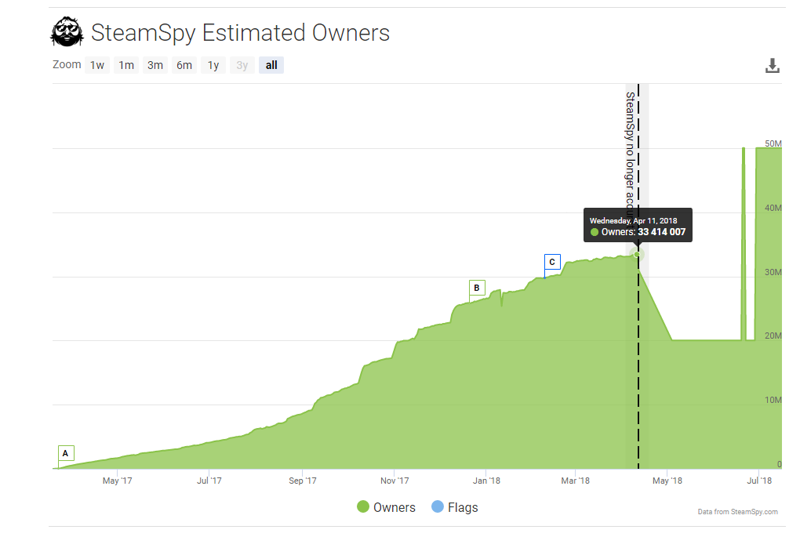This screenshot has width=800, height=537.
Task: Click the 50M y-axis label
Action: point(773,143)
